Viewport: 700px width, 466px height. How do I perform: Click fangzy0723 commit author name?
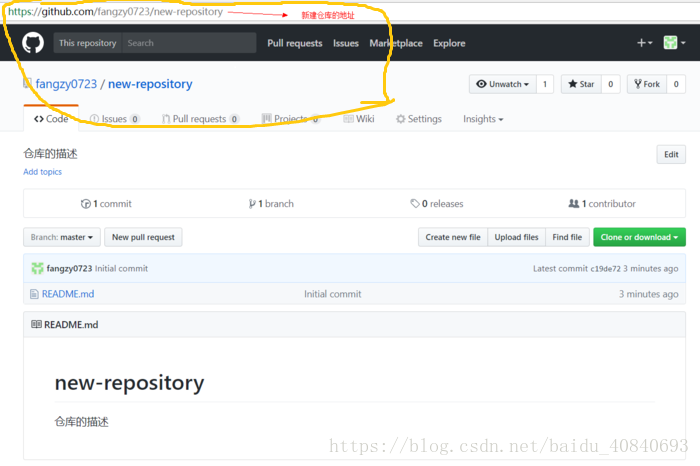coord(69,268)
